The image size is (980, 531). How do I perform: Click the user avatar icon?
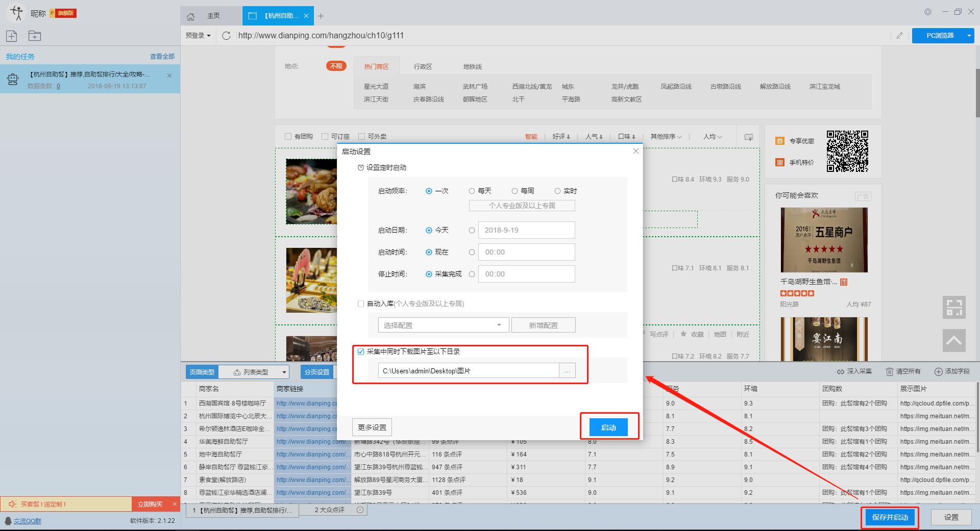(x=17, y=12)
